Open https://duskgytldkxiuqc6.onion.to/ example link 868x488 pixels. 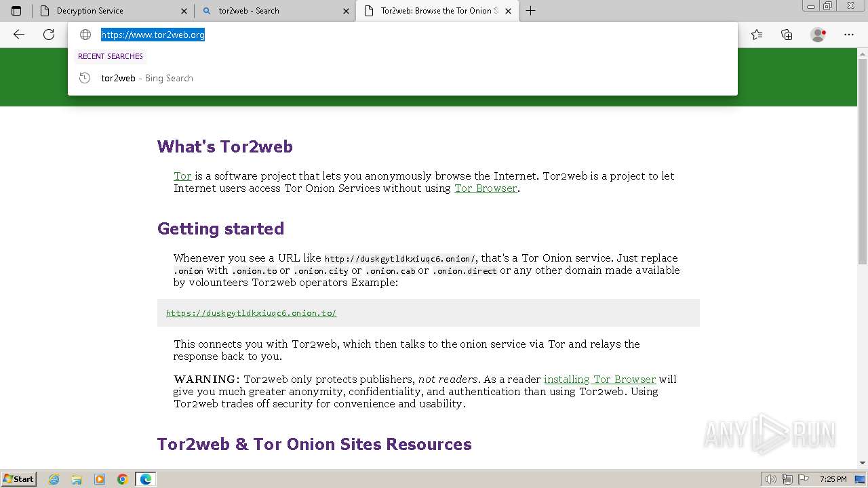(x=251, y=313)
